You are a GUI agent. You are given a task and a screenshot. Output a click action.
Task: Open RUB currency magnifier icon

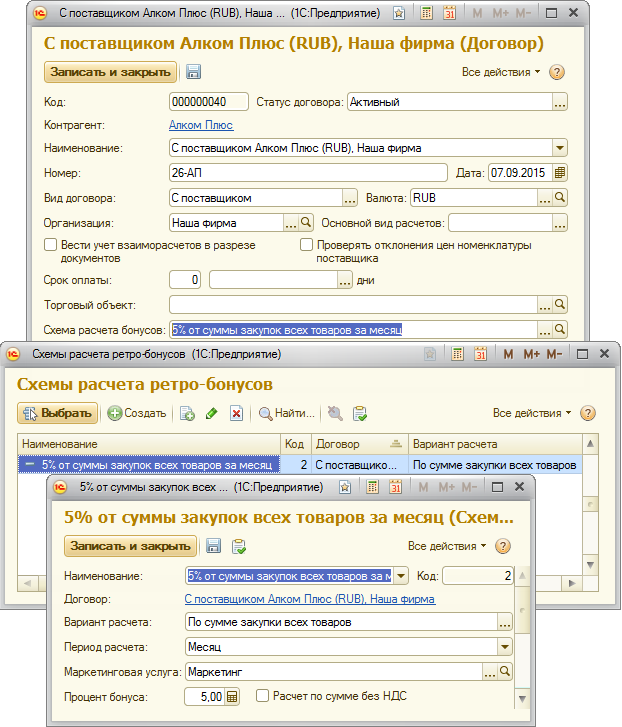tap(560, 198)
